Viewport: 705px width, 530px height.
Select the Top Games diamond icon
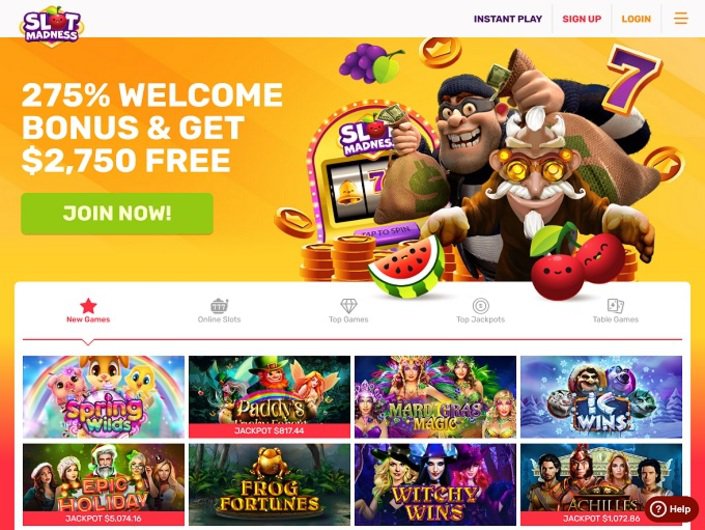[348, 306]
